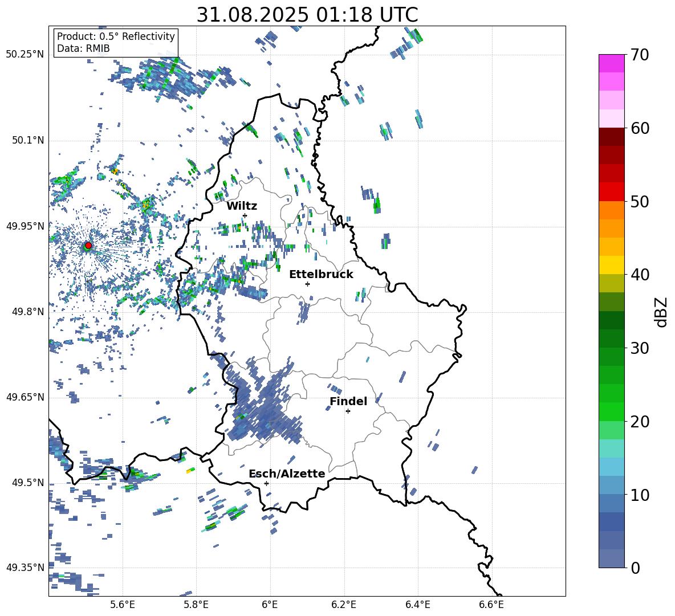
Task: Click the 30 value on the colorbar
Action: pyautogui.click(x=640, y=348)
